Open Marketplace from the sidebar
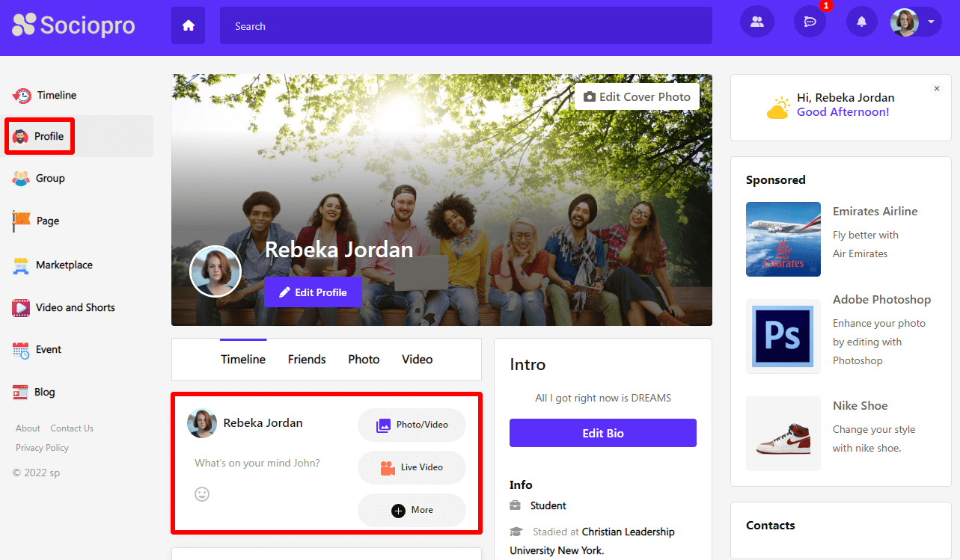 [64, 265]
